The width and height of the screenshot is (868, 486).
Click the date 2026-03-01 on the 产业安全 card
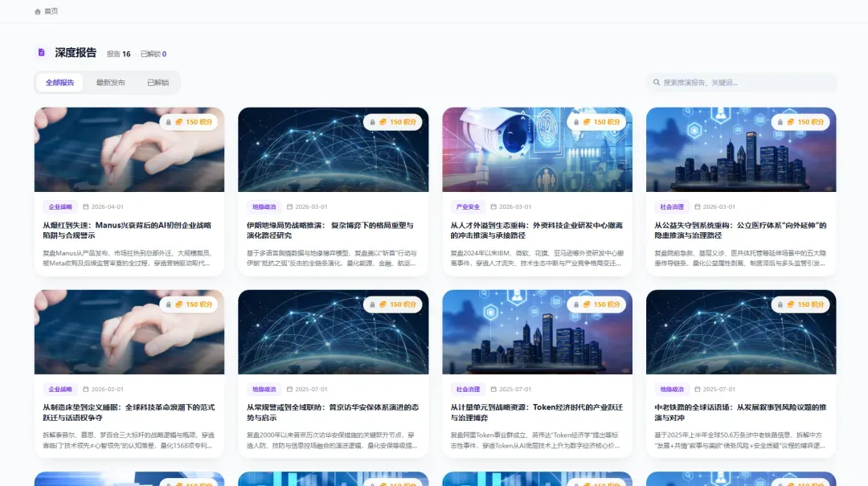tap(515, 206)
